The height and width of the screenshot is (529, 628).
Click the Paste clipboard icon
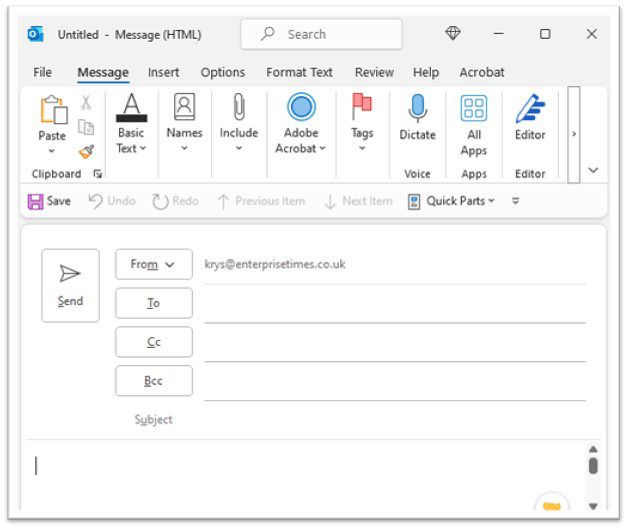(x=54, y=110)
